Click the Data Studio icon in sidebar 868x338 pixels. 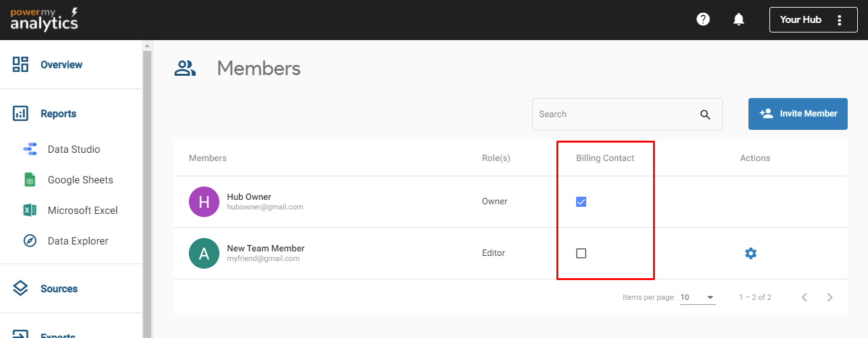point(30,150)
